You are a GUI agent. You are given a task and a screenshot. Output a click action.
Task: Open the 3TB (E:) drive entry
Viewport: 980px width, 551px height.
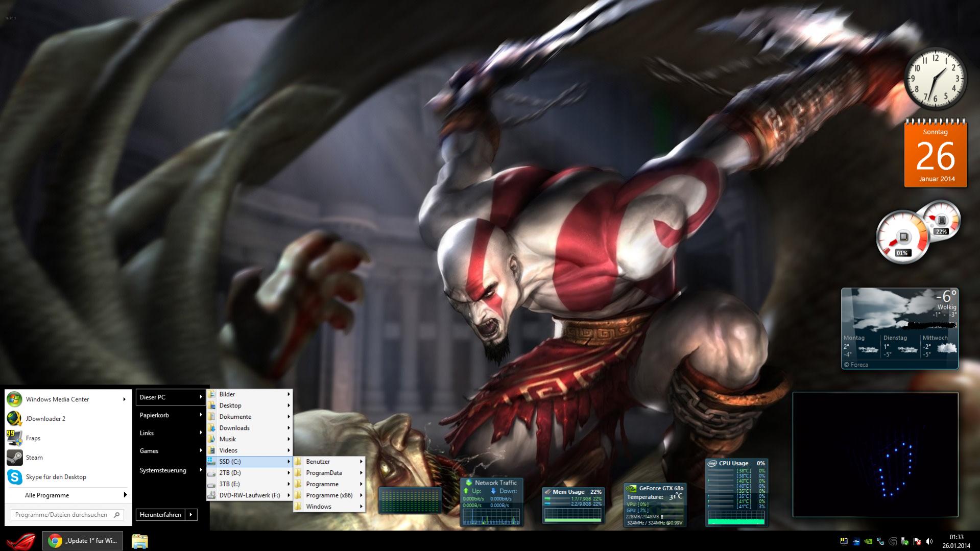tap(249, 484)
